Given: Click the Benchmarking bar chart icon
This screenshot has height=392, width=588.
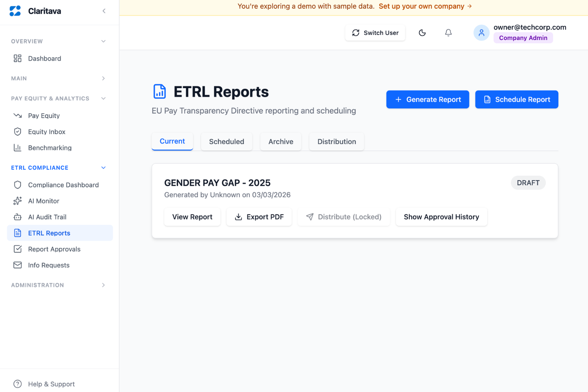Looking at the screenshot, I should point(18,148).
